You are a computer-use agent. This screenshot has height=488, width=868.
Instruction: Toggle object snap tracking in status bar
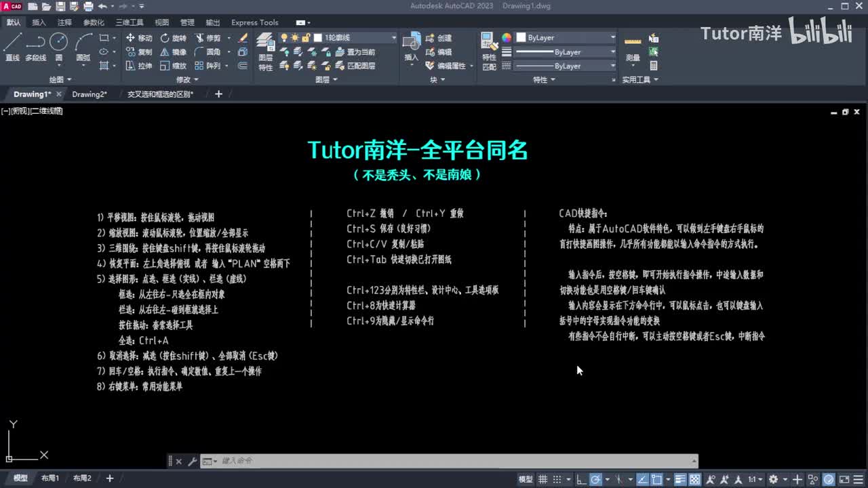click(x=642, y=479)
